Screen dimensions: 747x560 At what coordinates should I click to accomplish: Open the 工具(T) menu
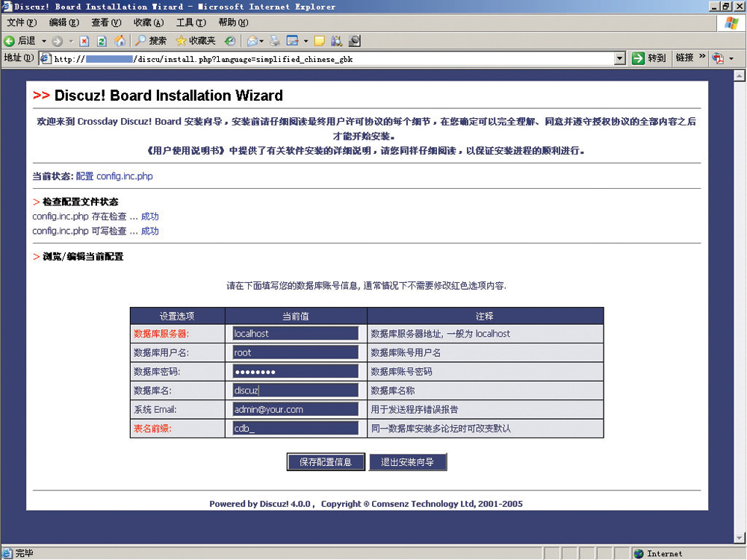click(x=191, y=22)
